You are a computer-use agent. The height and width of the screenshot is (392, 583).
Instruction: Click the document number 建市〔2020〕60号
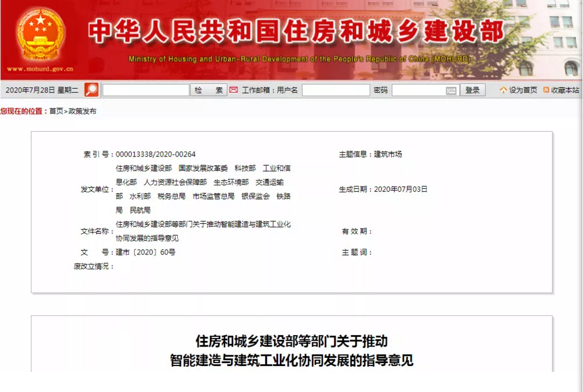pos(146,252)
